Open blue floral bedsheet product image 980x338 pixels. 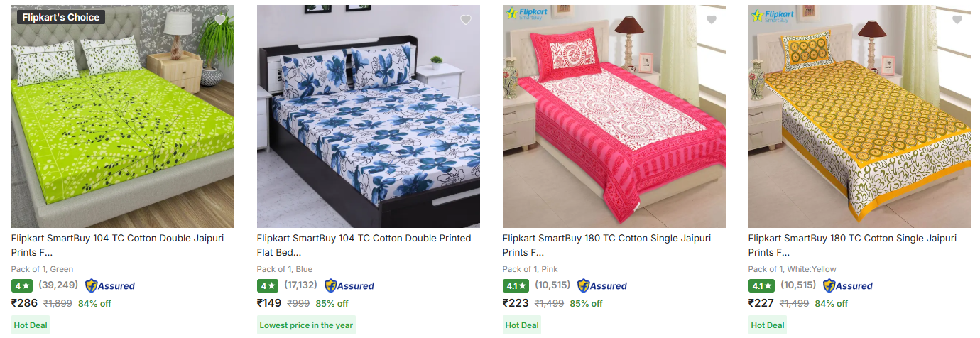(x=369, y=116)
